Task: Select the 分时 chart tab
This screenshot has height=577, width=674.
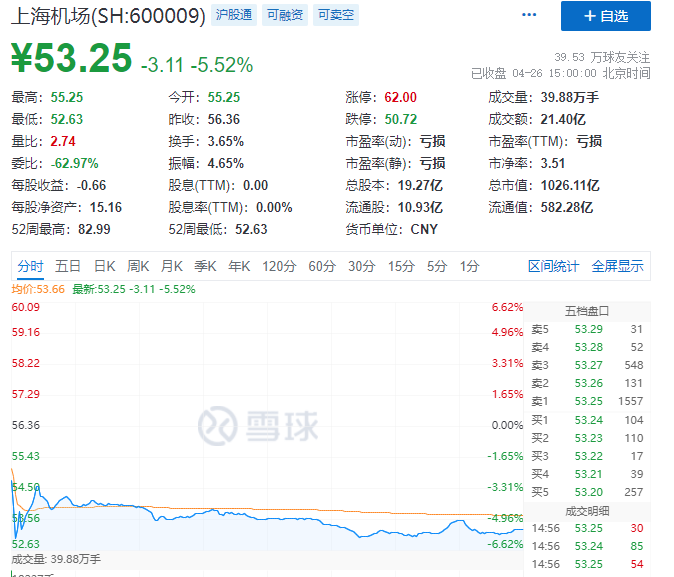Action: point(30,267)
